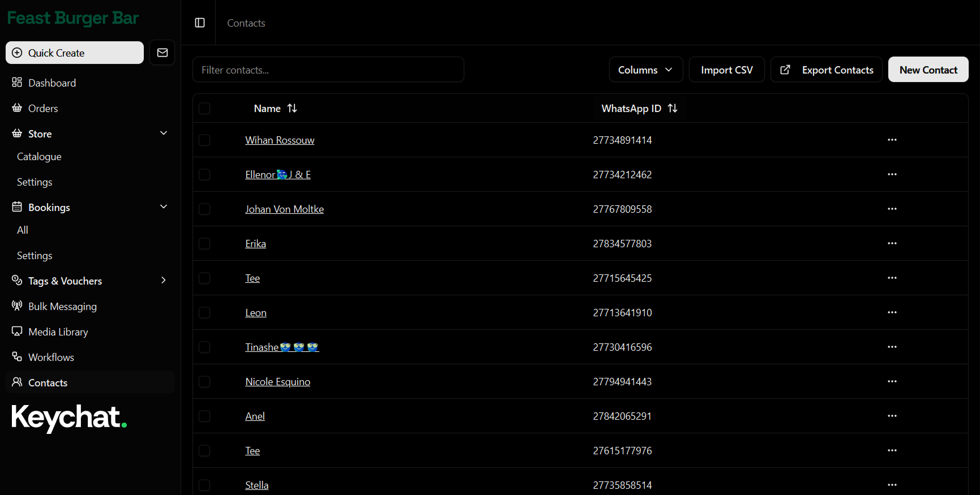
Task: Select the Orders icon in sidebar
Action: pyautogui.click(x=17, y=108)
